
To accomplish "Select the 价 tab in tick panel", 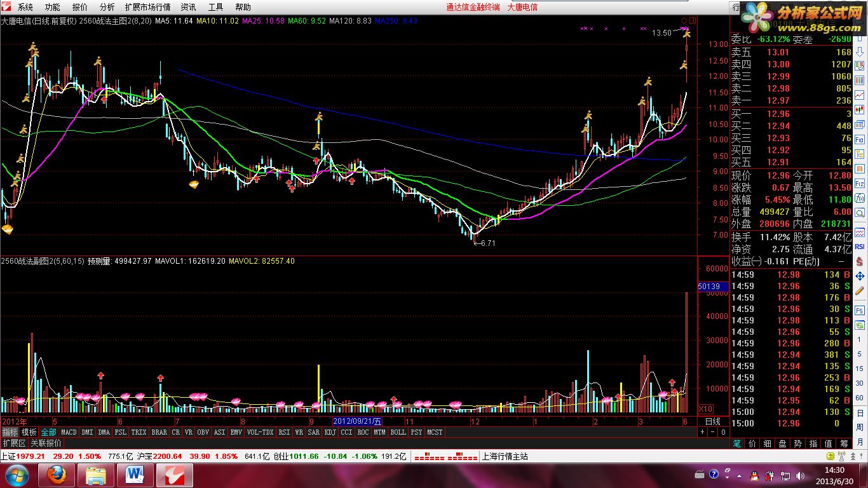I will pos(752,444).
